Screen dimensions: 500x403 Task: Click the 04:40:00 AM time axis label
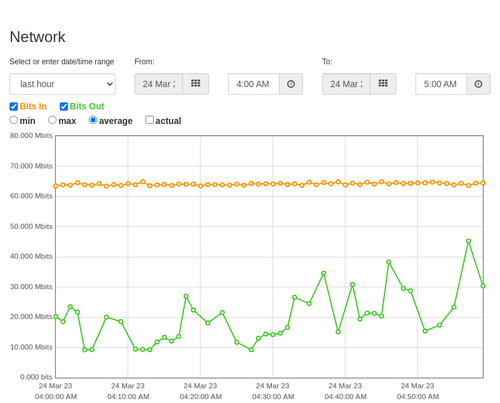(x=345, y=397)
